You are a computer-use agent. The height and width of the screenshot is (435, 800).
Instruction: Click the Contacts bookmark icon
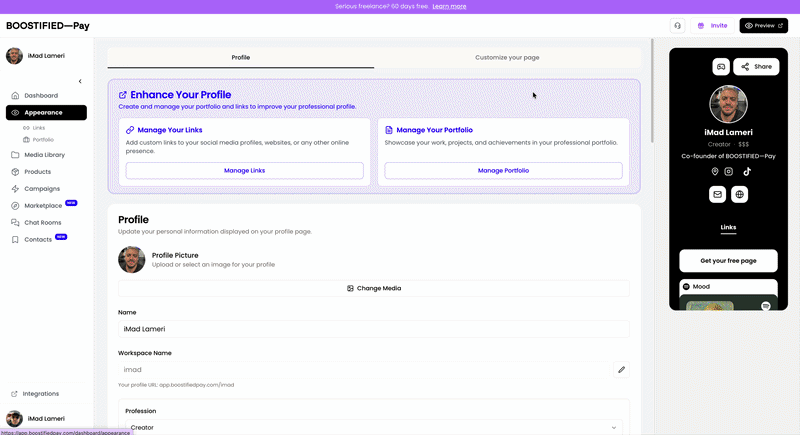click(15, 239)
